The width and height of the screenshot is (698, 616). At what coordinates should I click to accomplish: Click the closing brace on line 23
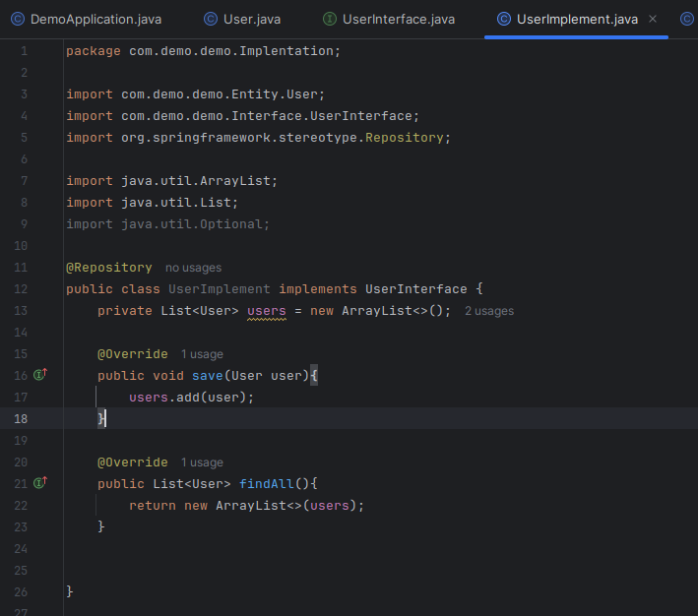point(101,526)
